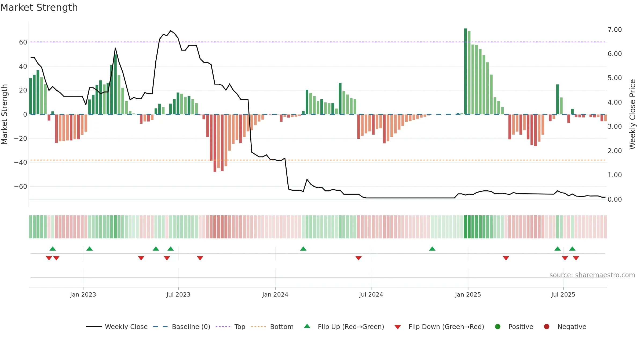Screen dimensions: 644x362
Task: Click the Market Strength chart title
Action: tap(39, 8)
